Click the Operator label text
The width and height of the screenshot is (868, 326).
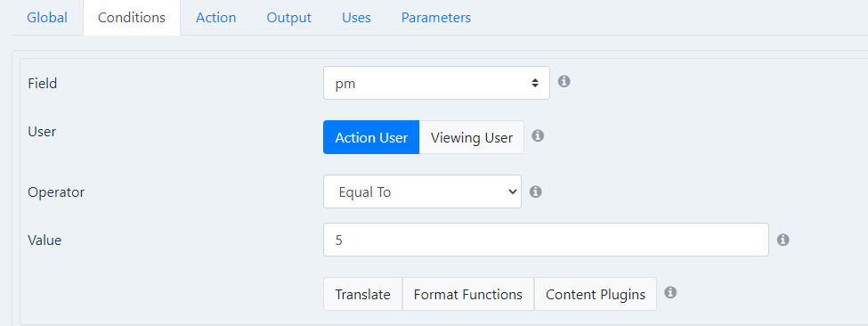pos(56,192)
